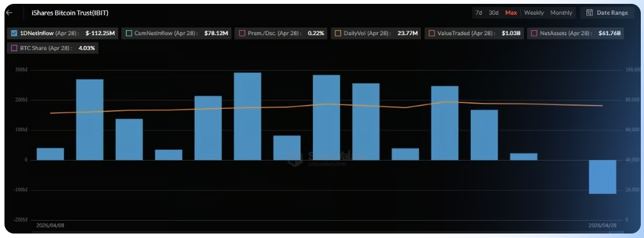The image size is (644, 238).
Task: Switch to Weekly interval
Action: pyautogui.click(x=533, y=13)
